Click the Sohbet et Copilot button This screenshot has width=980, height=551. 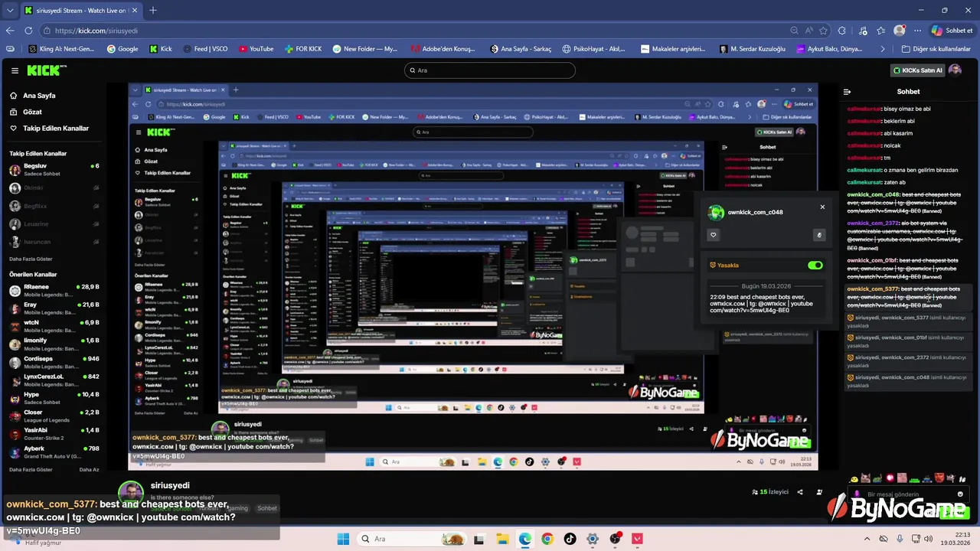point(952,31)
